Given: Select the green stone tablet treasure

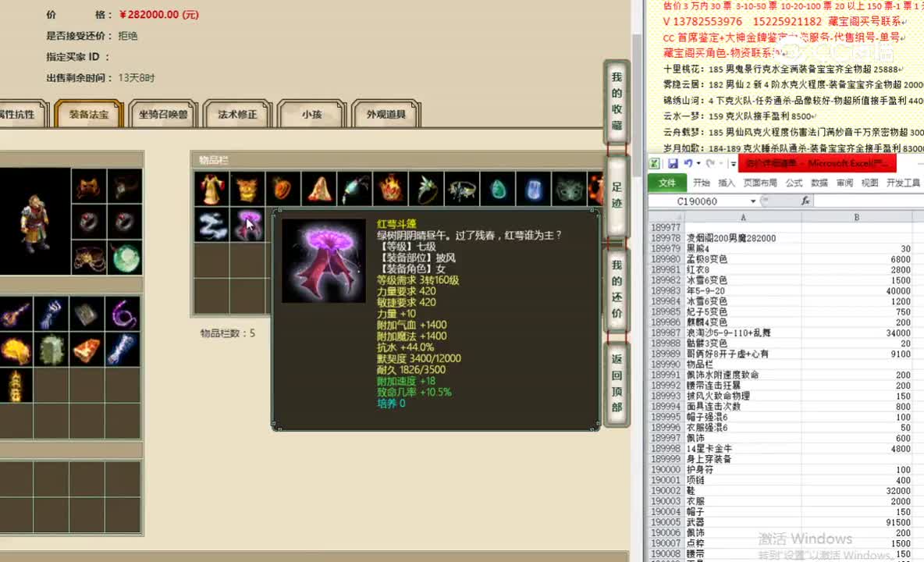Looking at the screenshot, I should pyautogui.click(x=52, y=350).
